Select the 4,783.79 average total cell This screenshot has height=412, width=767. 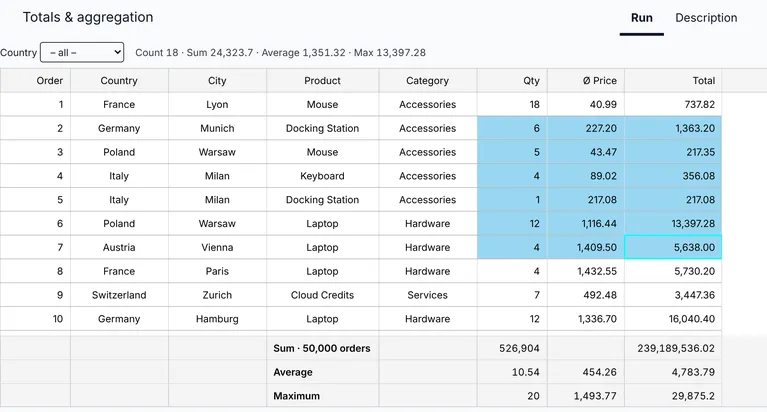[673, 372]
